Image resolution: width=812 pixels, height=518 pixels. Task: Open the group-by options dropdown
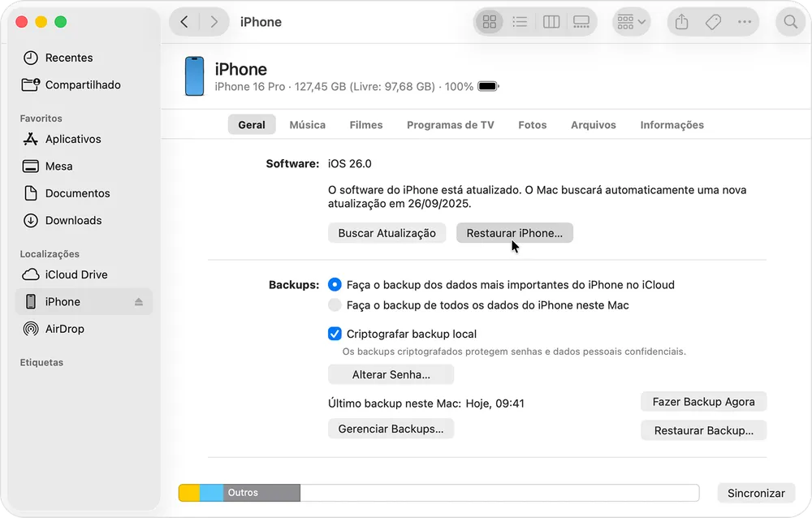tap(631, 22)
